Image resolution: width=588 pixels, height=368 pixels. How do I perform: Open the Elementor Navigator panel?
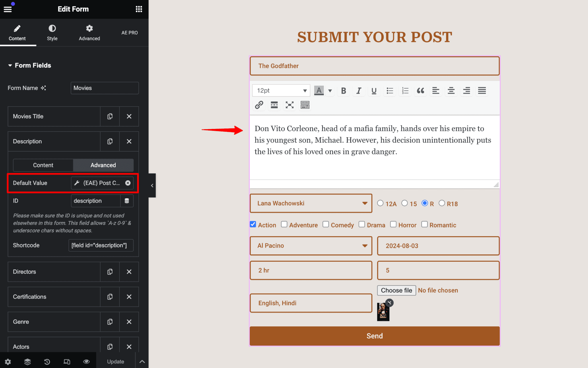pyautogui.click(x=27, y=362)
